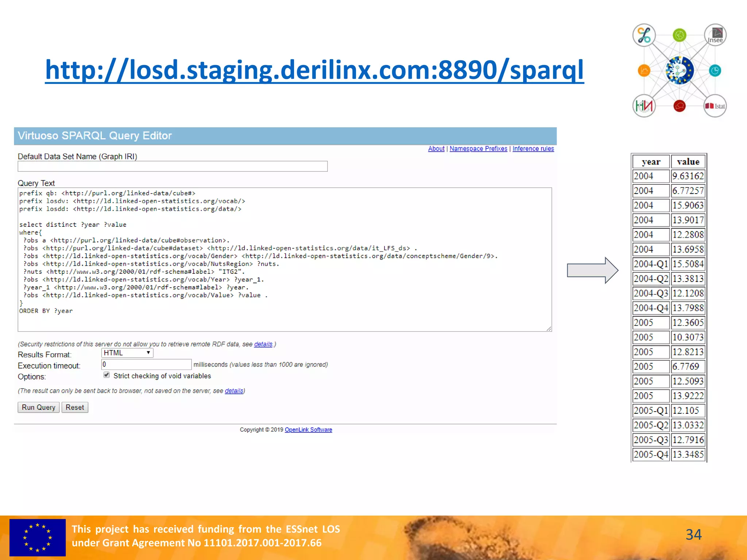
Task: Open the OpenLink Software link
Action: click(308, 430)
